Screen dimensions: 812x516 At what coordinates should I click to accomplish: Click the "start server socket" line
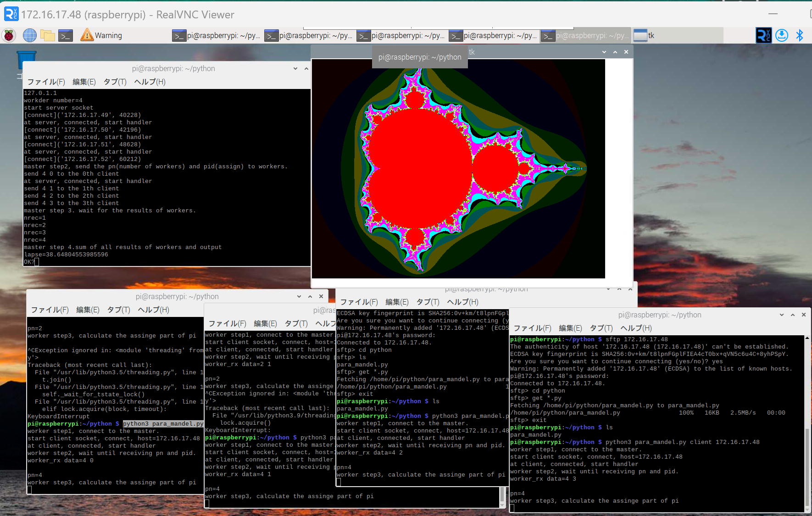[59, 108]
